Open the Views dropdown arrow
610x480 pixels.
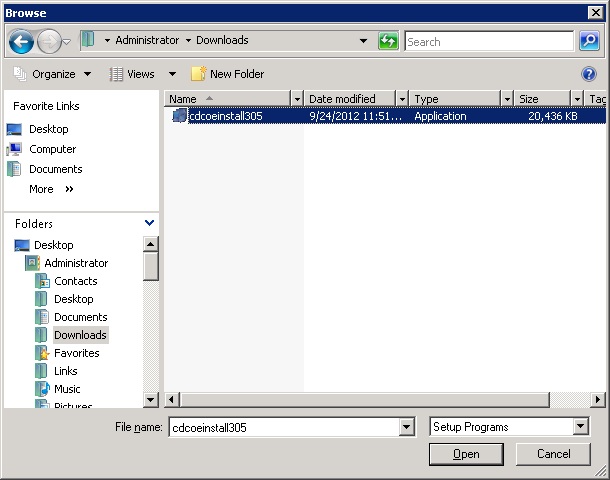coord(172,74)
